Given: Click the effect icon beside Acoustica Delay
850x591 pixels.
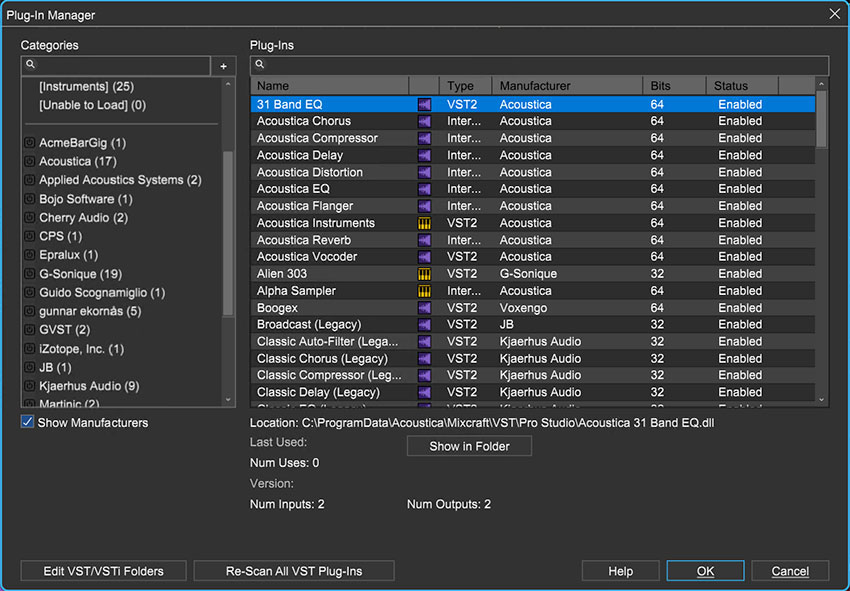Looking at the screenshot, I should coord(424,155).
